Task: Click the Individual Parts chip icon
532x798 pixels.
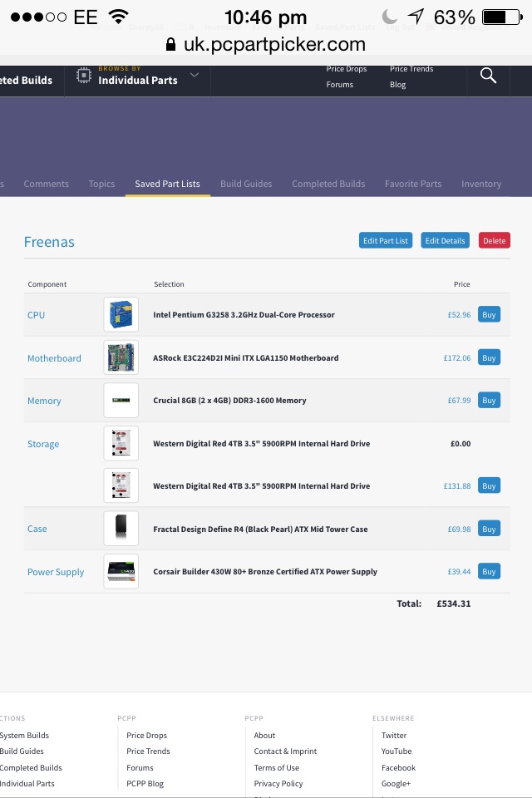Action: [83, 76]
